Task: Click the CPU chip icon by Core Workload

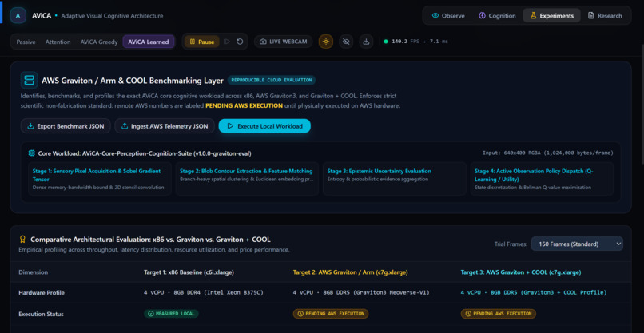Action: click(x=31, y=153)
